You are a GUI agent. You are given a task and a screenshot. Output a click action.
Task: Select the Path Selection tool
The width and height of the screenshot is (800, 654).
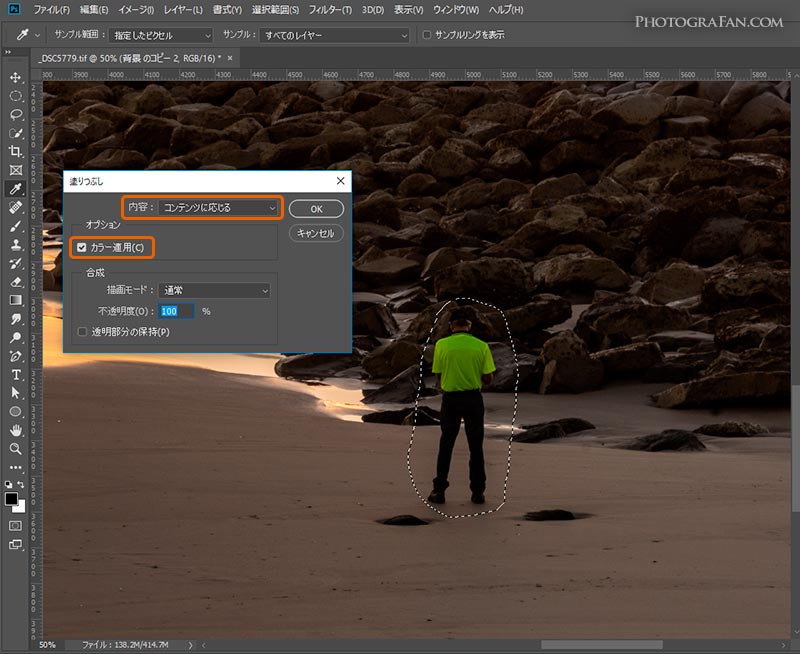click(x=16, y=393)
